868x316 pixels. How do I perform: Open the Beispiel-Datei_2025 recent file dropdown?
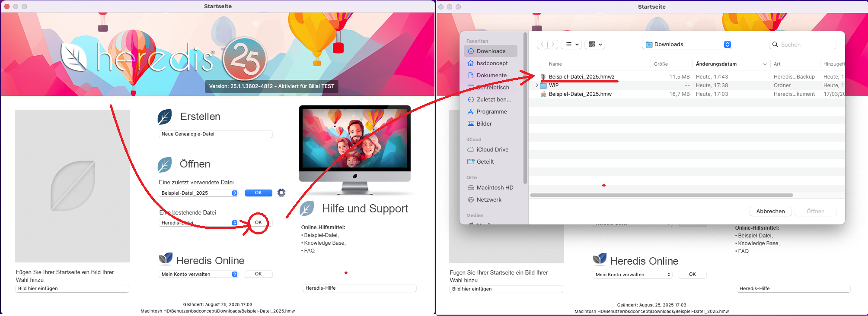point(199,193)
